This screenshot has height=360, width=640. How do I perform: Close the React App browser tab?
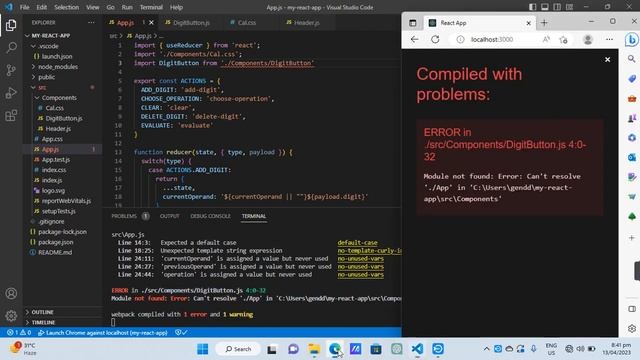coord(529,23)
